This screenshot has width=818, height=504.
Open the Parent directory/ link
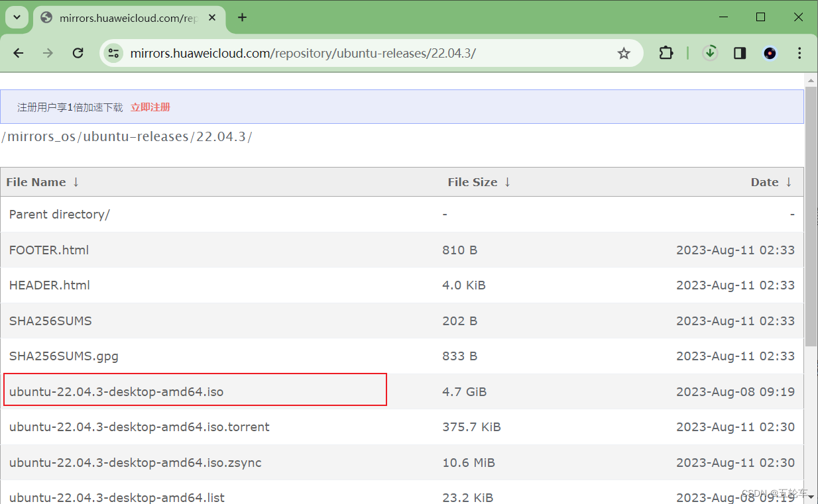(x=60, y=215)
